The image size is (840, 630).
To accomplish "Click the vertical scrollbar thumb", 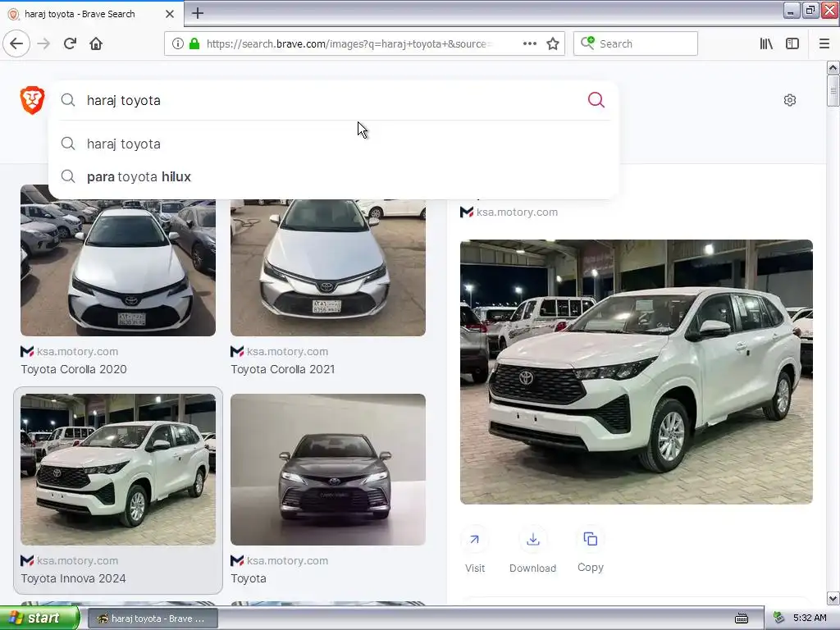I will point(833,90).
